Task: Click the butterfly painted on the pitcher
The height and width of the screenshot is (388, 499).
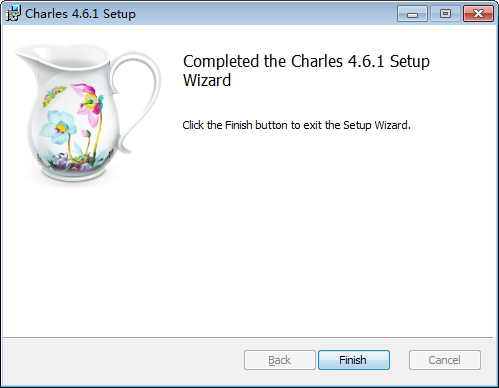Action: click(x=53, y=96)
